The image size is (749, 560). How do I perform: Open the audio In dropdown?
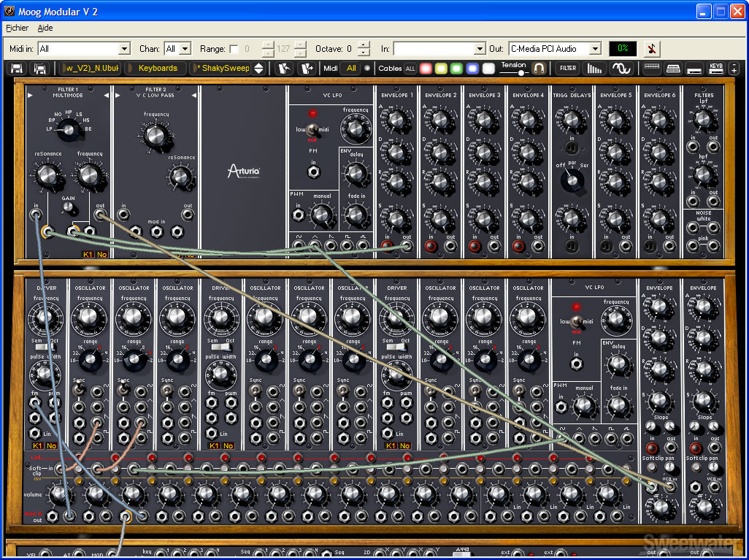click(x=439, y=49)
